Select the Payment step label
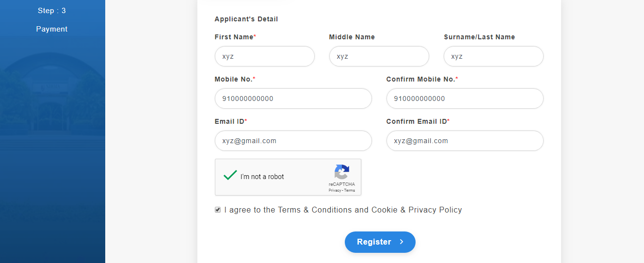 [52, 29]
